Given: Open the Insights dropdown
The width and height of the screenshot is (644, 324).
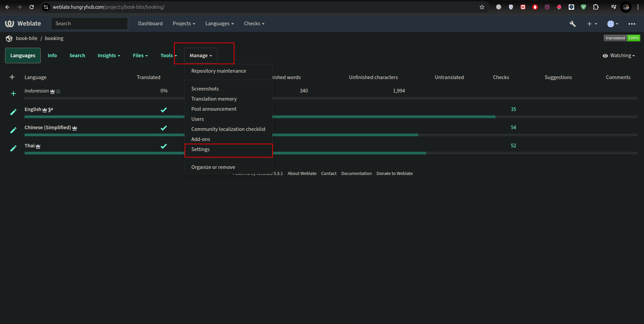Looking at the screenshot, I should pyautogui.click(x=109, y=56).
